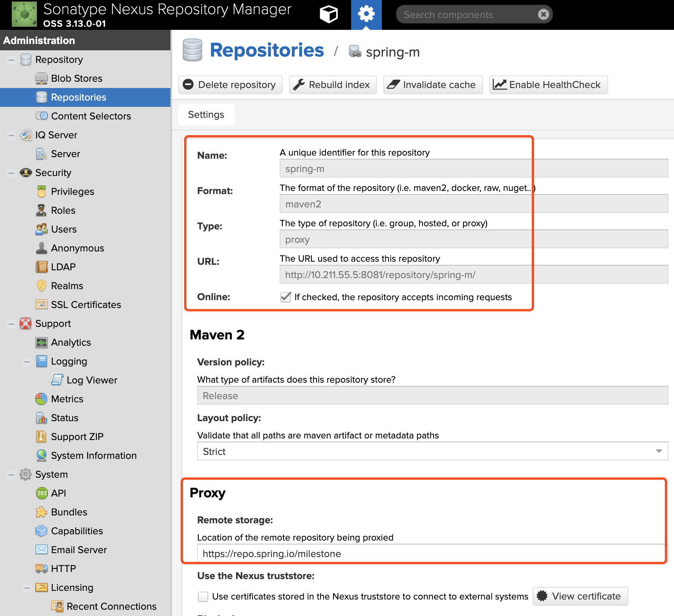The image size is (674, 616).
Task: Collapse the Repository tree node
Action: [11, 60]
